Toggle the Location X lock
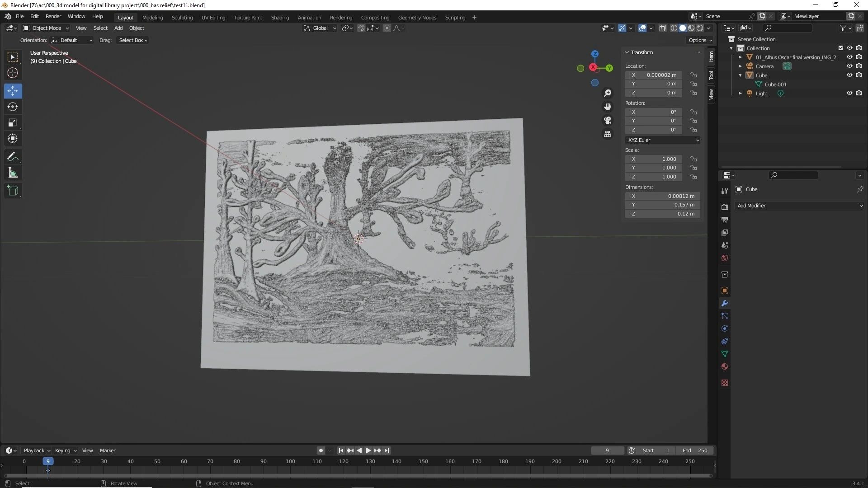This screenshot has width=868, height=488. [693, 75]
